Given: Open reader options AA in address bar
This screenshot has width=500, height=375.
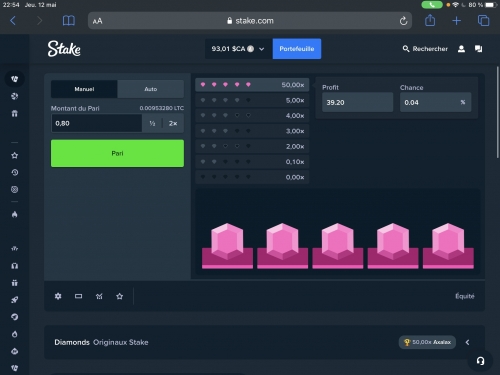Looking at the screenshot, I should point(97,21).
